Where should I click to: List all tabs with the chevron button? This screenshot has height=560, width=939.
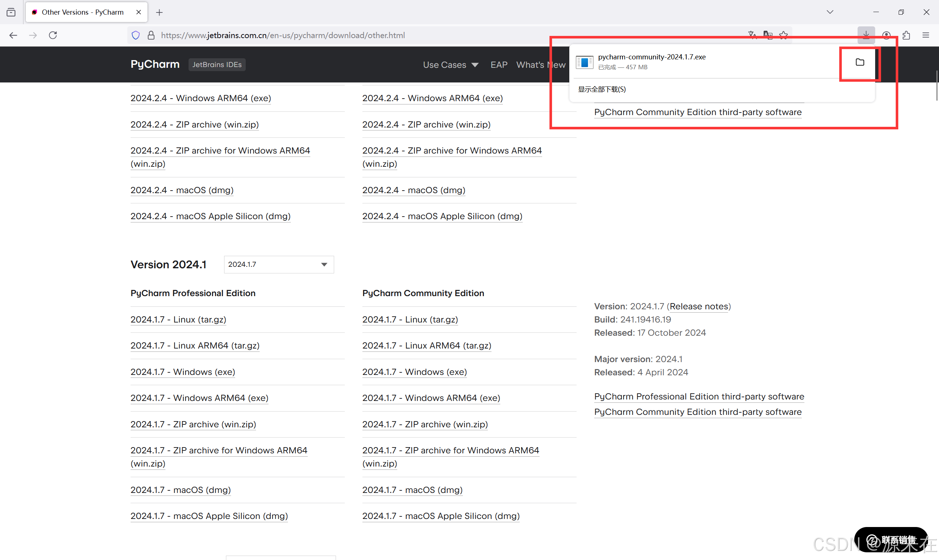pos(830,12)
